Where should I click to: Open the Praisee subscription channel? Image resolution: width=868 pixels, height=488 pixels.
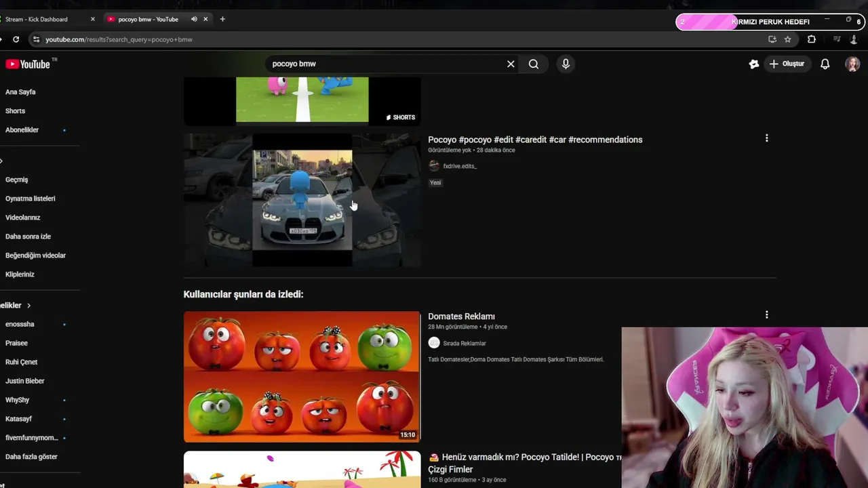click(16, 343)
